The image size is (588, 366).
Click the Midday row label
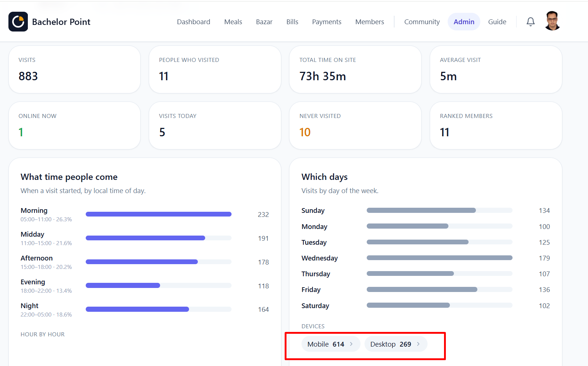pos(32,234)
